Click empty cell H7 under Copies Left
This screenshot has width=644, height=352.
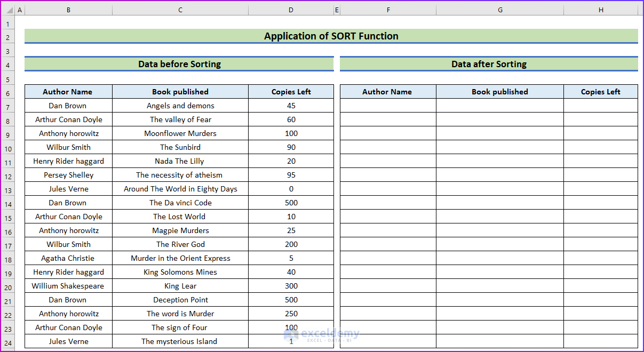click(601, 106)
